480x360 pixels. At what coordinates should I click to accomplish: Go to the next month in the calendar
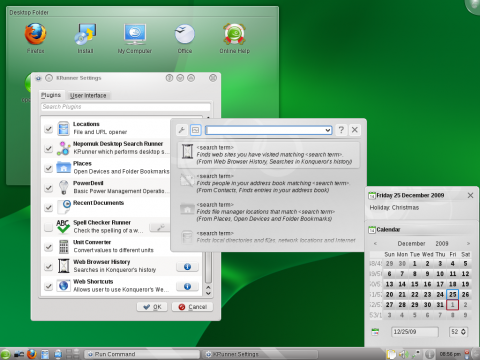468,243
